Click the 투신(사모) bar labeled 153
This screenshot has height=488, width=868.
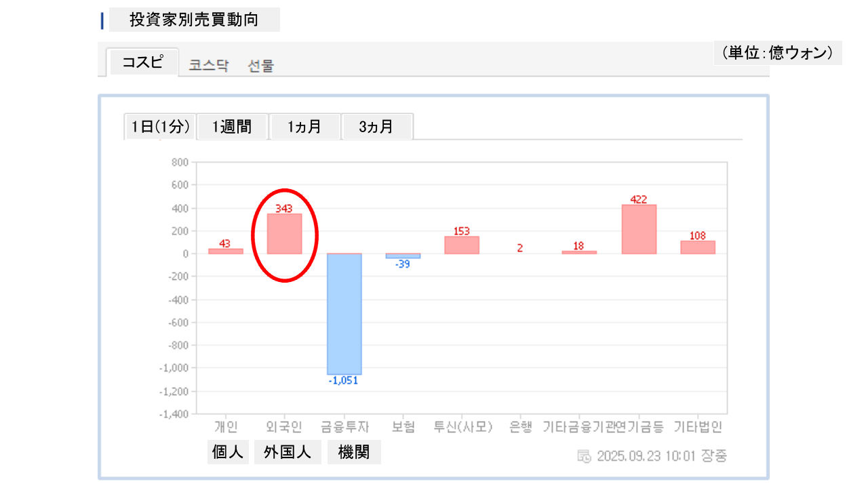462,245
